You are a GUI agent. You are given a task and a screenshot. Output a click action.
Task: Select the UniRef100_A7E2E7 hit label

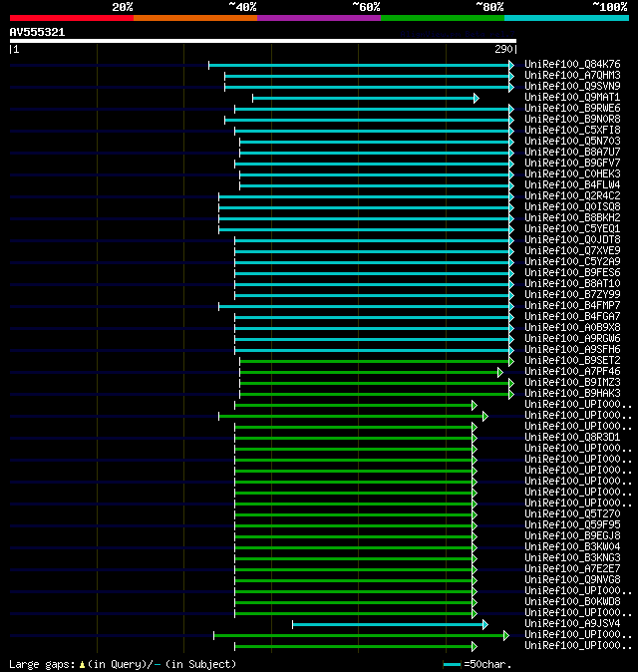coord(572,568)
